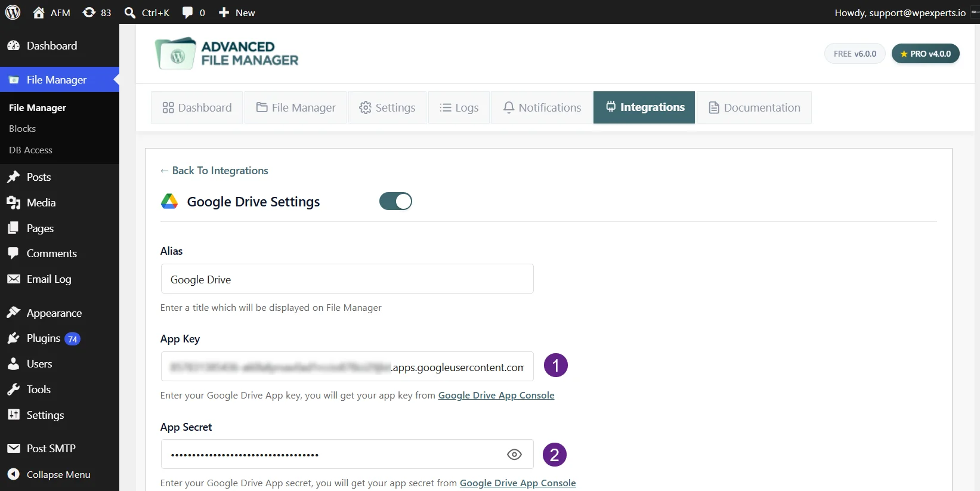Toggle the Google Drive Settings switch

click(395, 201)
